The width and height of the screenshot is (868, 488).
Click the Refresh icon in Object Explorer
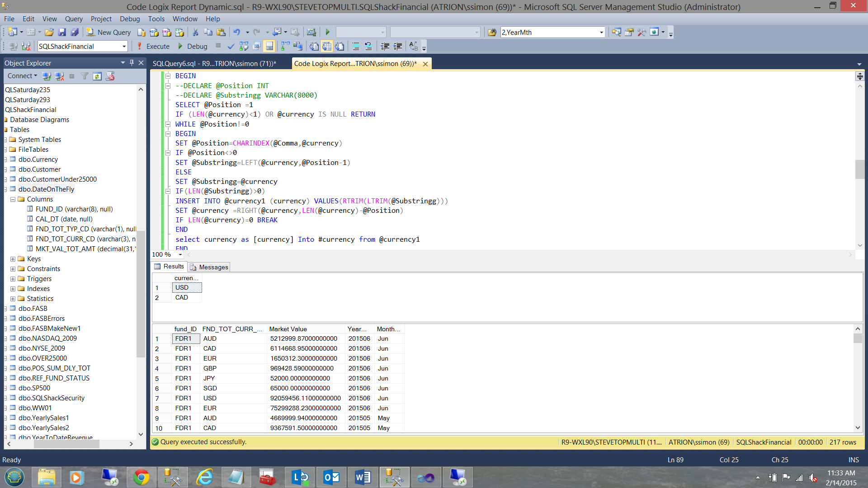[x=97, y=76]
